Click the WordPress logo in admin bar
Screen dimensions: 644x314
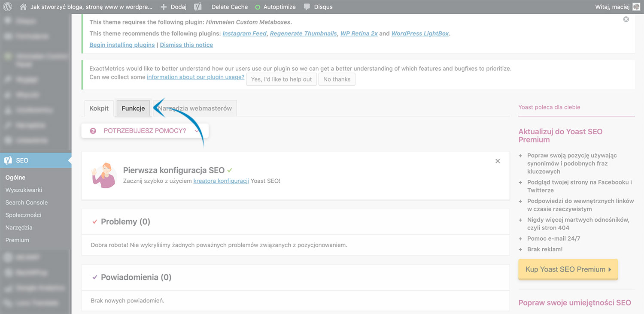8,7
